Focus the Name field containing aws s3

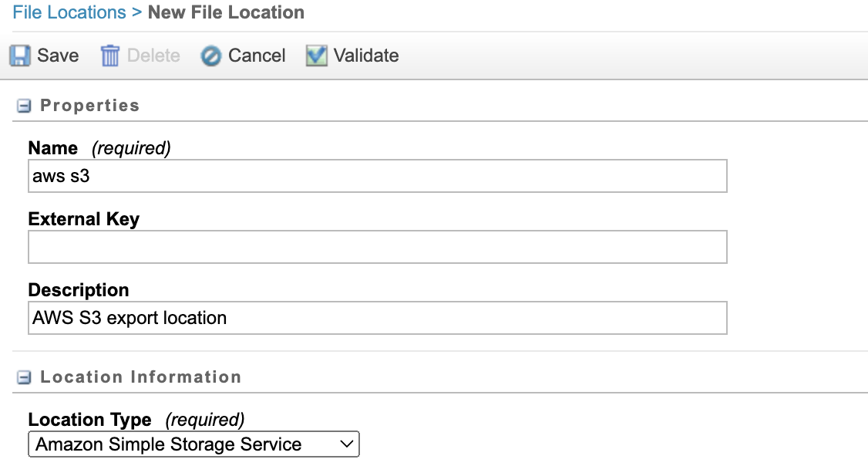pos(377,176)
